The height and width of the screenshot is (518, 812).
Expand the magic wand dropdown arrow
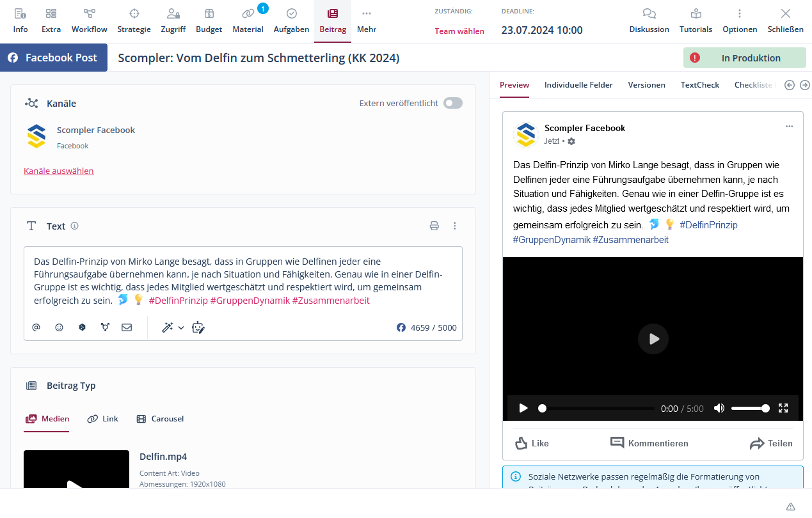point(181,327)
